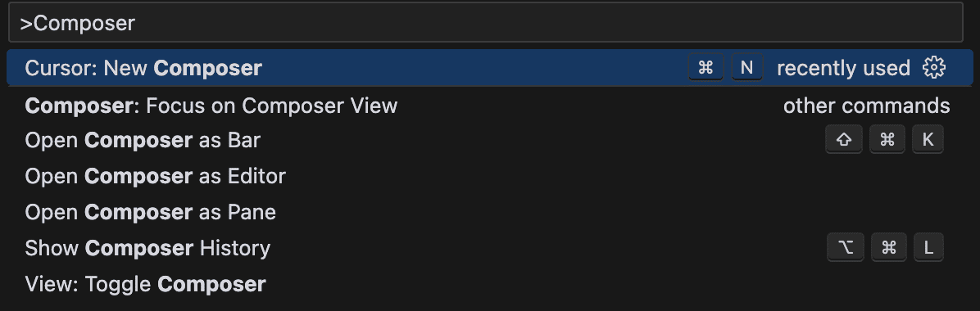Image resolution: width=980 pixels, height=311 pixels.
Task: Click the '>Composer' text in search box
Action: (x=78, y=23)
